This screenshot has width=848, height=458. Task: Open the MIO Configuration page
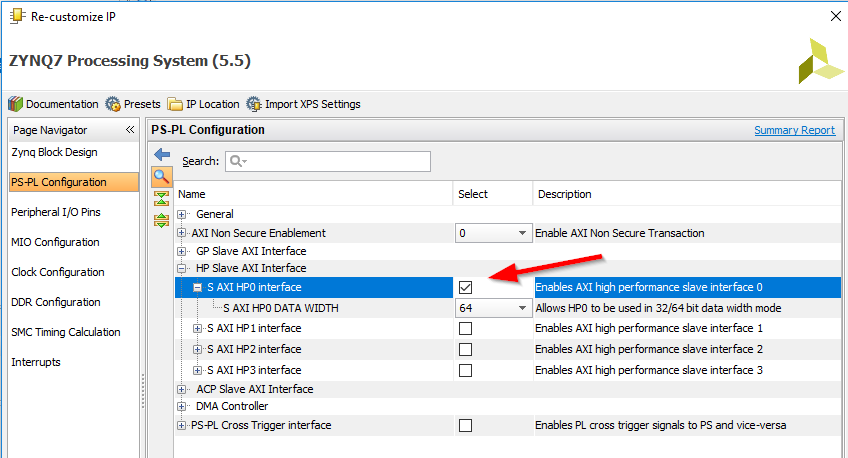55,242
